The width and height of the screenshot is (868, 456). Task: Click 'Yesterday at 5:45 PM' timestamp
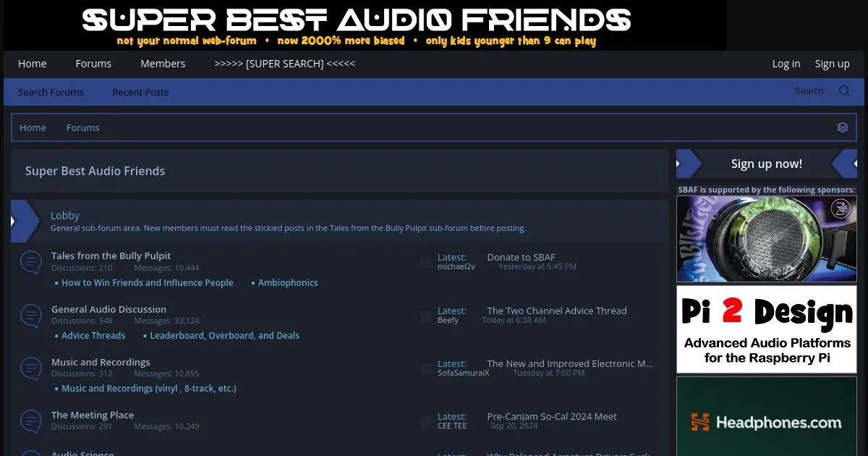click(537, 267)
